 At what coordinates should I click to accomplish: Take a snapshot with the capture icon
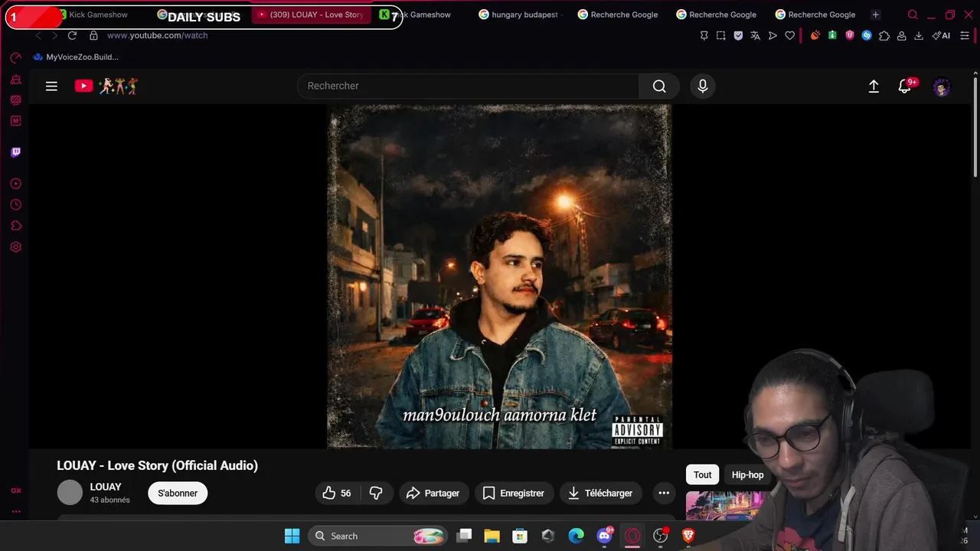coord(721,35)
